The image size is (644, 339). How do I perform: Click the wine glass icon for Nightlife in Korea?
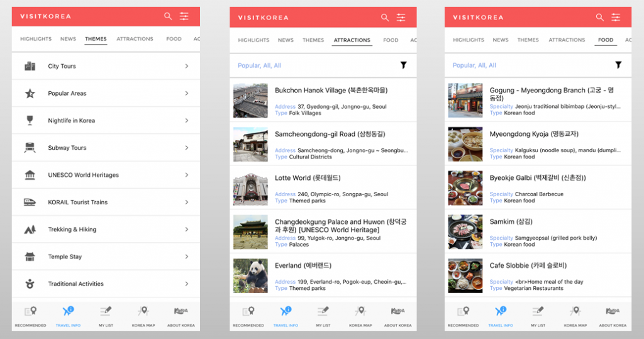tap(30, 120)
